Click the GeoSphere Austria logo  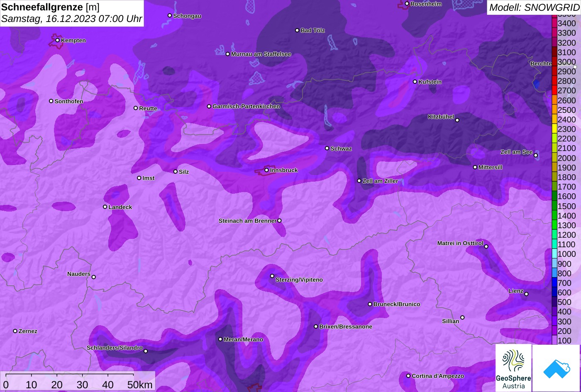point(513,368)
